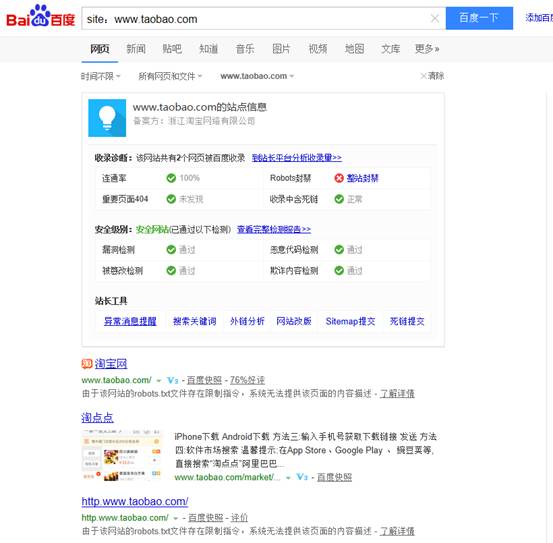Viewport: 553px width, 543px height.
Task: Open the 网站改版 tool link
Action: pyautogui.click(x=294, y=321)
